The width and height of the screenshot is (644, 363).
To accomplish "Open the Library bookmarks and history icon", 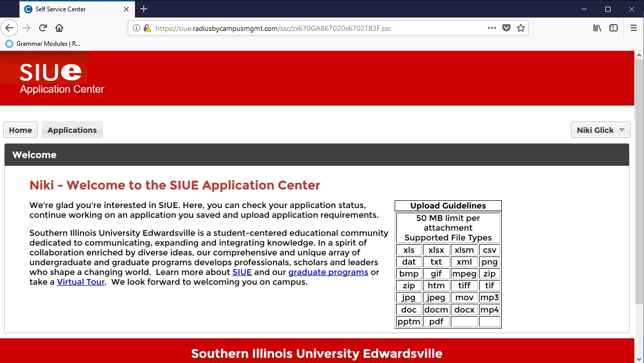I will 597,28.
